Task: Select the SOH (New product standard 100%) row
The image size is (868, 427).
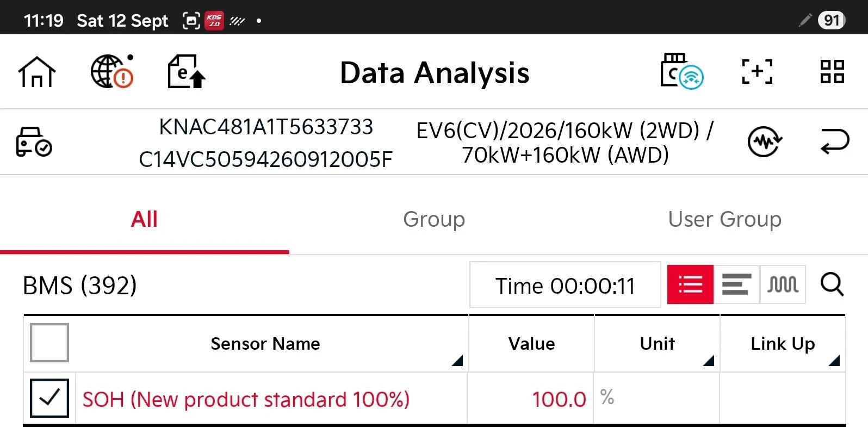Action: [x=435, y=398]
